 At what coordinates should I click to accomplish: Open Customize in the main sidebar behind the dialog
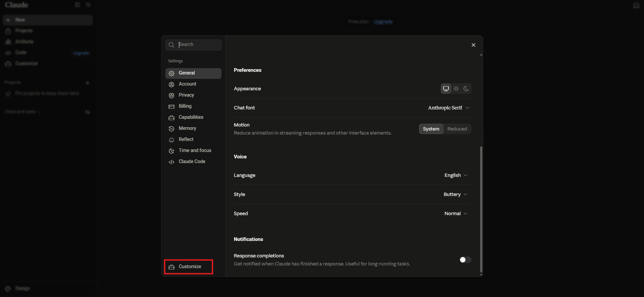[x=48, y=63]
